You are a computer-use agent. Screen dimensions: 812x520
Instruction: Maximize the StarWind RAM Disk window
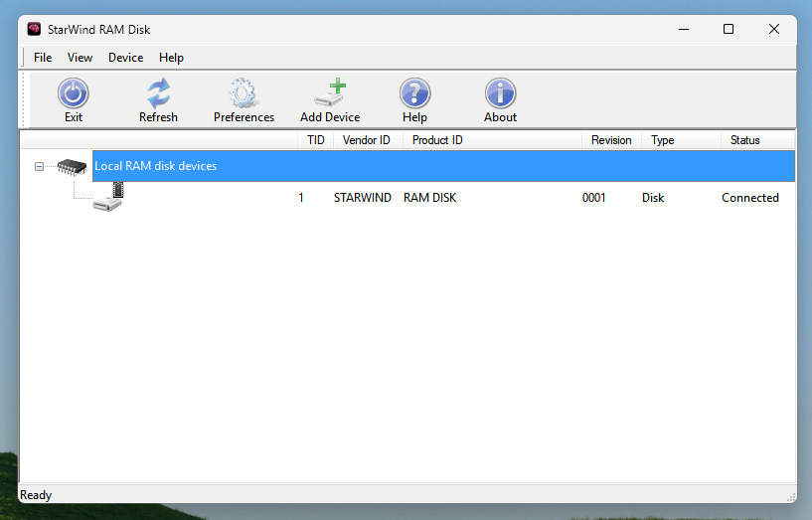(x=729, y=29)
